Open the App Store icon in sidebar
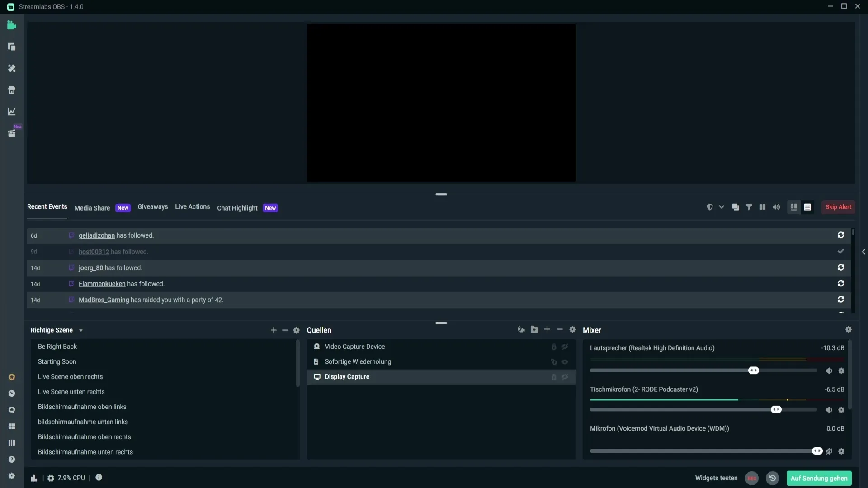The image size is (868, 488). [x=12, y=90]
